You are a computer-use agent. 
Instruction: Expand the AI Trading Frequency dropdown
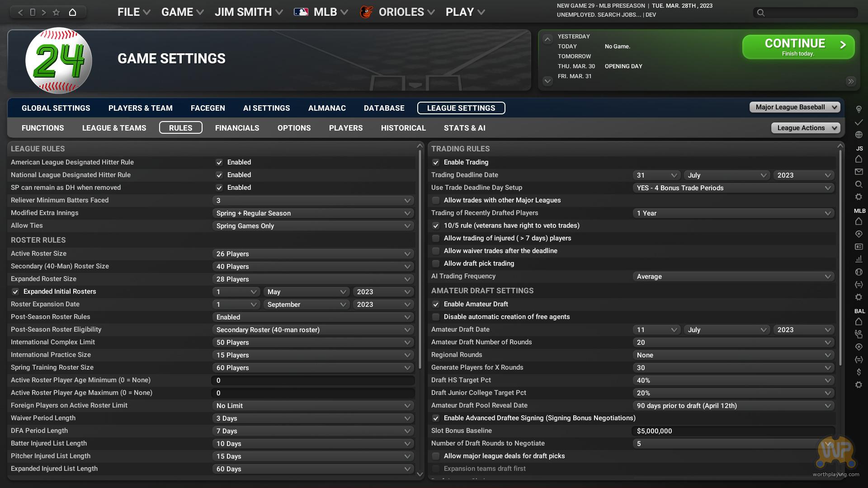(x=733, y=277)
